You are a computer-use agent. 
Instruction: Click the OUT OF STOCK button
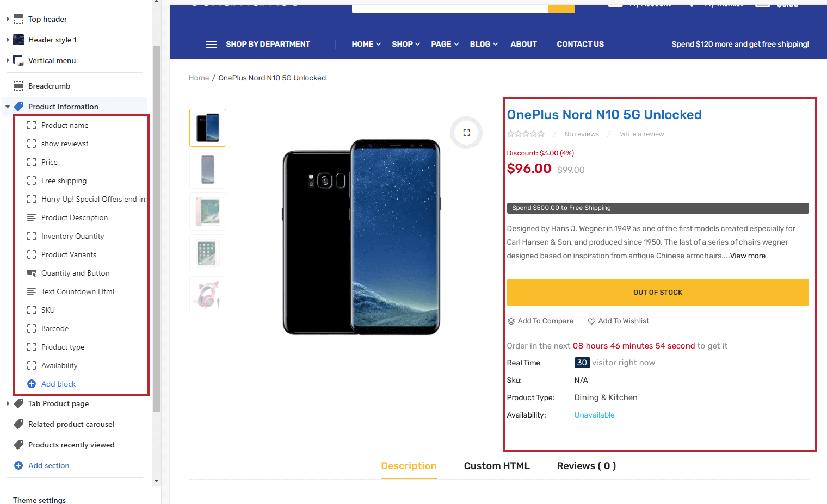coord(657,293)
